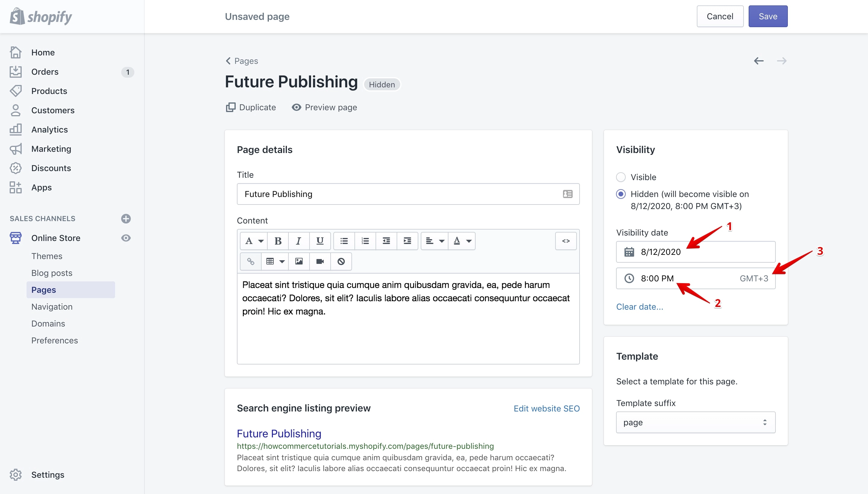Go to next page with right arrow

(782, 61)
